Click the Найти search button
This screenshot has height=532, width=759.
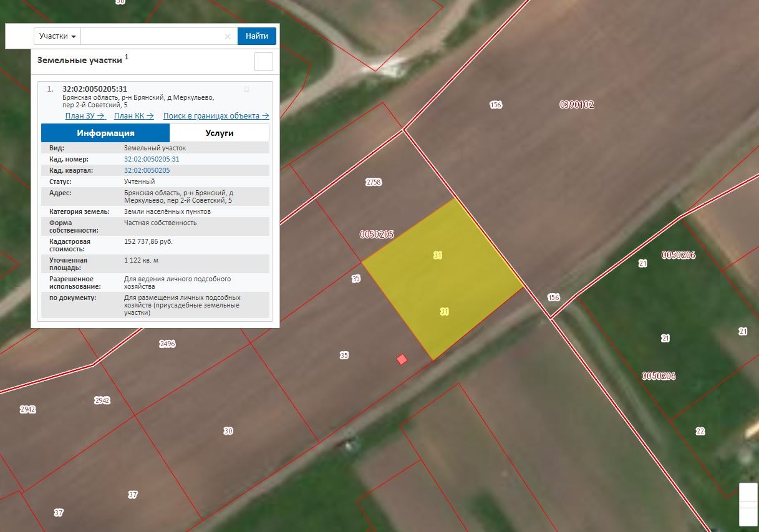[x=257, y=36]
